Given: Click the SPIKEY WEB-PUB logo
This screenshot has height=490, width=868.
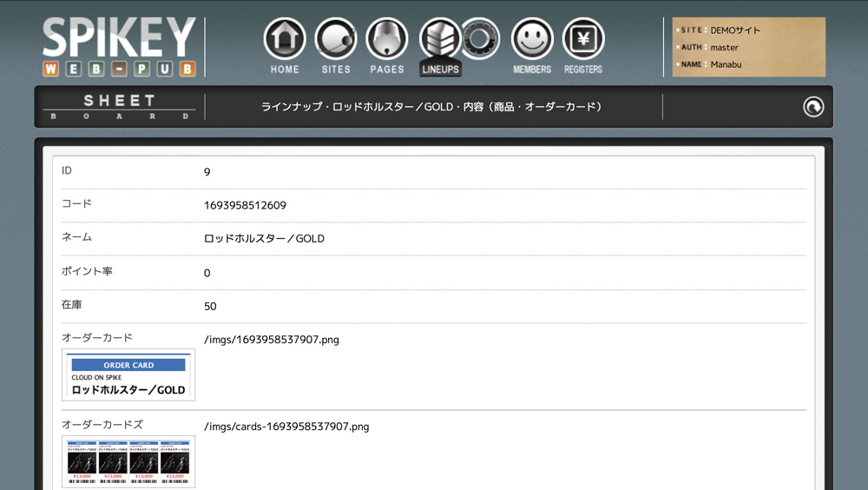Looking at the screenshot, I should (x=120, y=47).
